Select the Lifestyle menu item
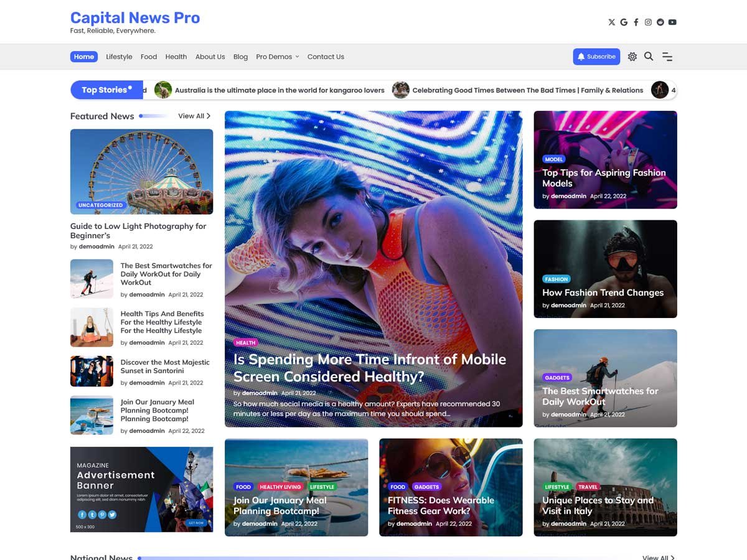Image resolution: width=747 pixels, height=560 pixels. [119, 57]
